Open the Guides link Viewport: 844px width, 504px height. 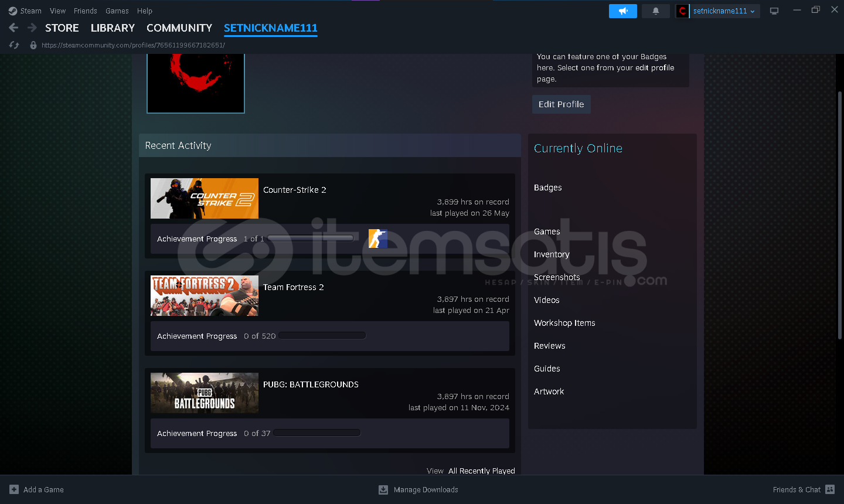(547, 369)
